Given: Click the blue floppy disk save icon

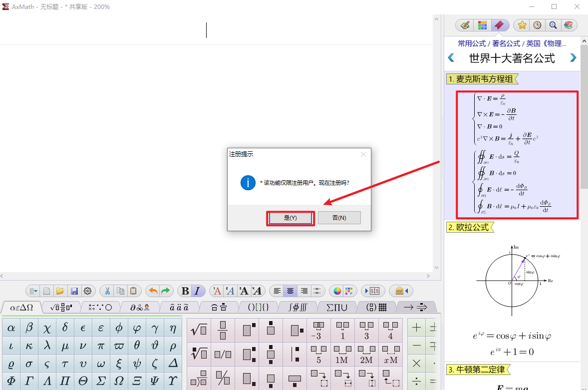Looking at the screenshot, I should (x=74, y=291).
